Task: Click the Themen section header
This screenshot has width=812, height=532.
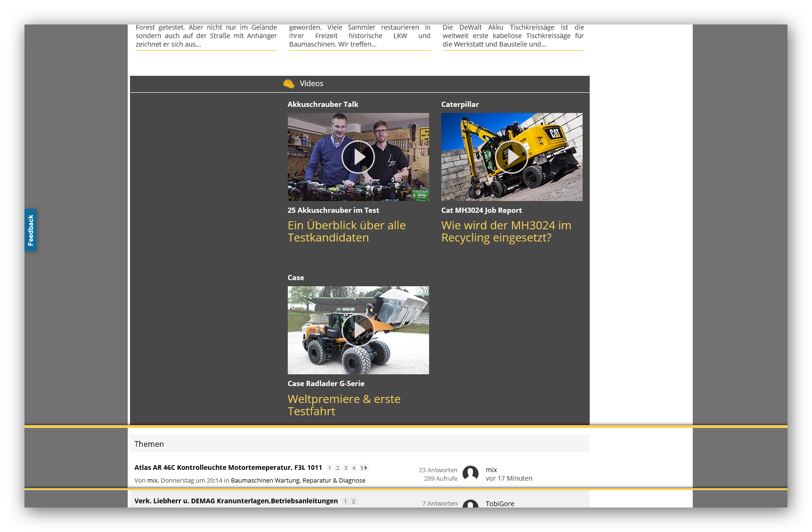Action: click(x=360, y=443)
